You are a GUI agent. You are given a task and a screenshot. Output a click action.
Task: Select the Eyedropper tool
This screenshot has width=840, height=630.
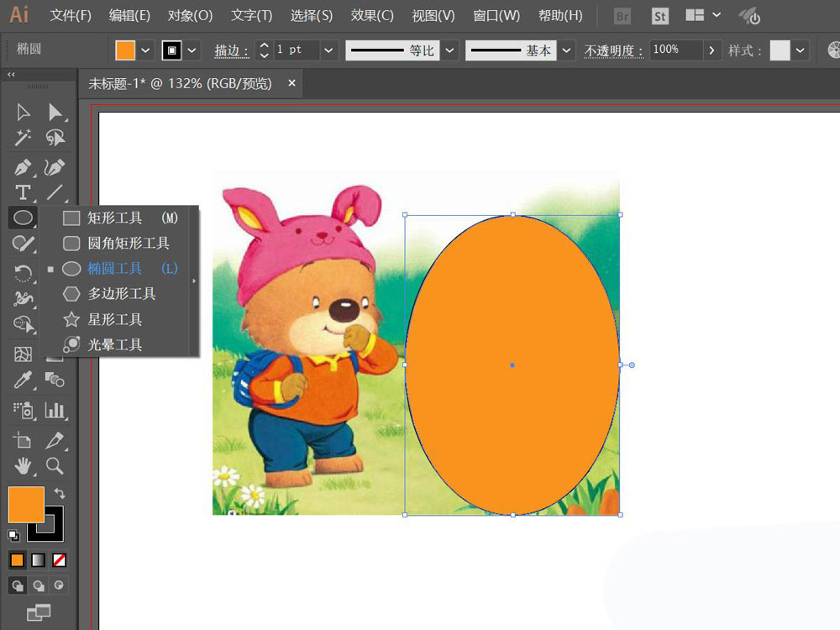coord(23,380)
